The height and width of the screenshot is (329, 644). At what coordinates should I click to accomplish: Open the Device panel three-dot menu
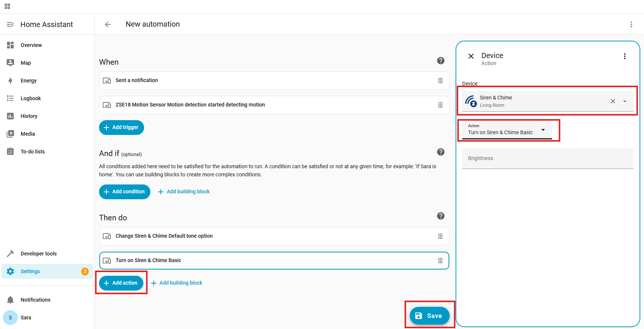click(x=625, y=56)
